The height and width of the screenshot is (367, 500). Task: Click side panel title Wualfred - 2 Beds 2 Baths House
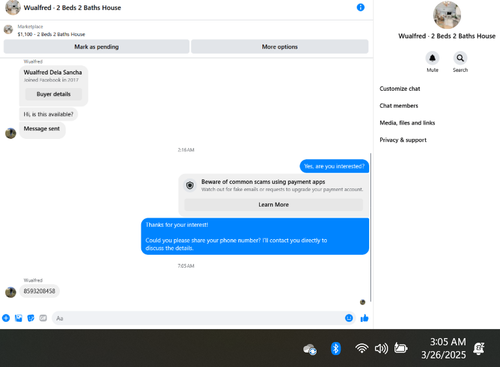click(447, 36)
